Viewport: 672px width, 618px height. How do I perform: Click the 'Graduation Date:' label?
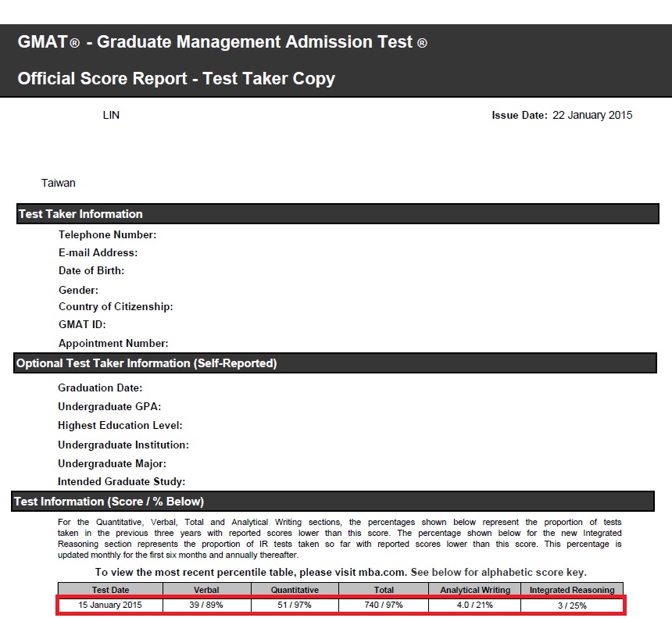(100, 388)
